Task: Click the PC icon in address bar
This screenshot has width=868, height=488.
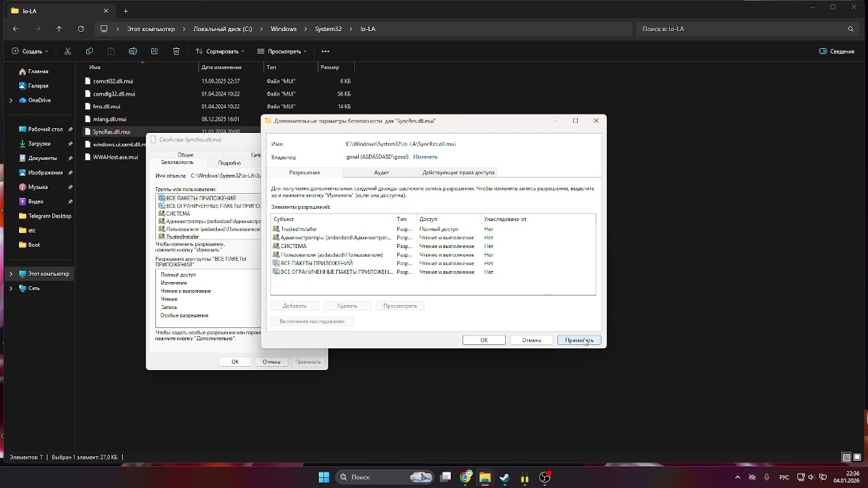Action: pos(104,29)
